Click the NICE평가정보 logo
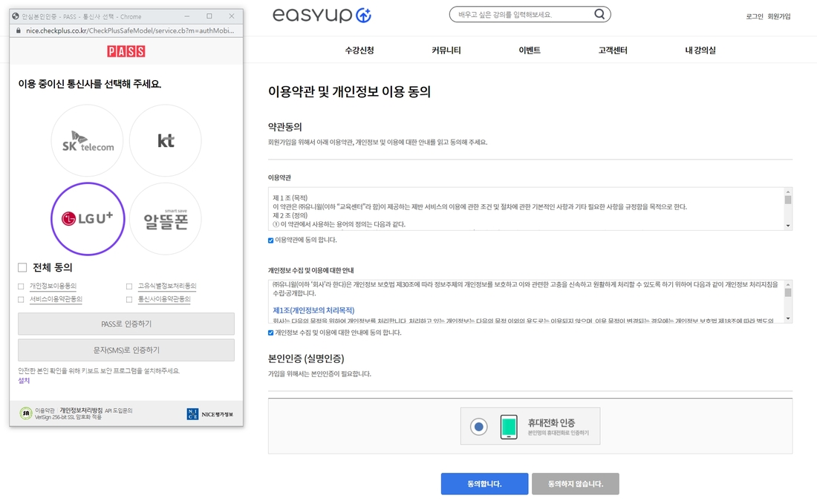Image resolution: width=817 pixels, height=504 pixels. (210, 414)
